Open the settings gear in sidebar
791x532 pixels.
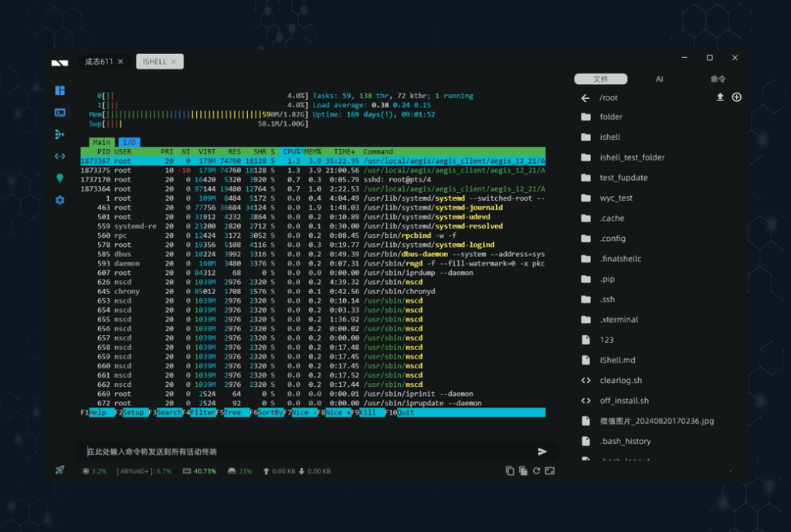[59, 200]
